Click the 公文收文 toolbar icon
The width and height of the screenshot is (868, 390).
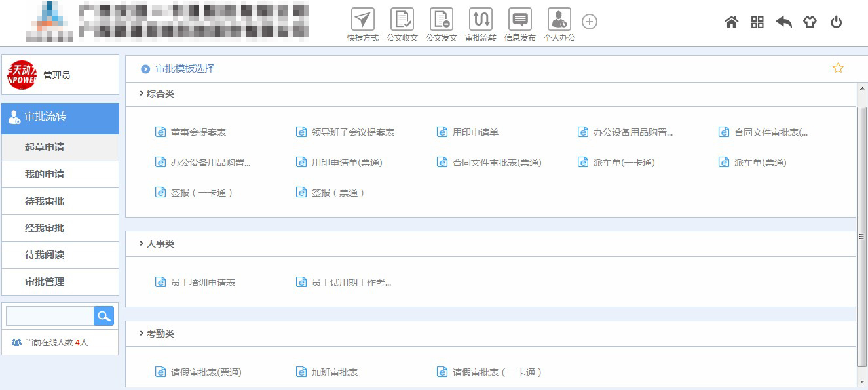[402, 20]
